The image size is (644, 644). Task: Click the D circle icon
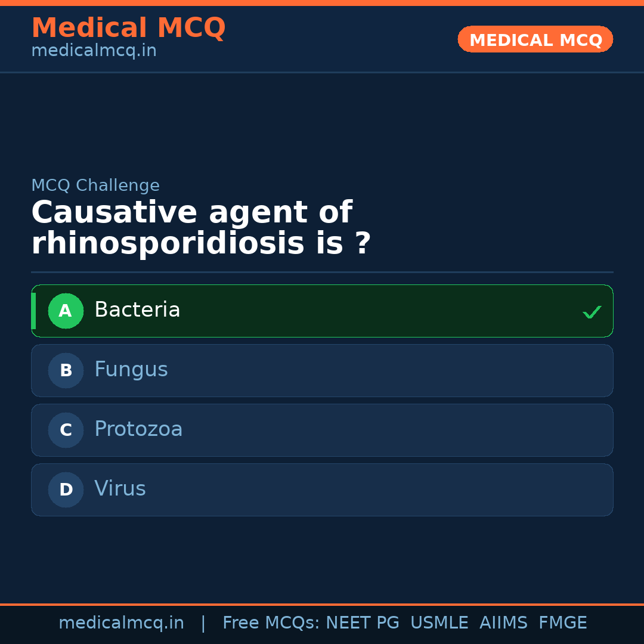66,490
